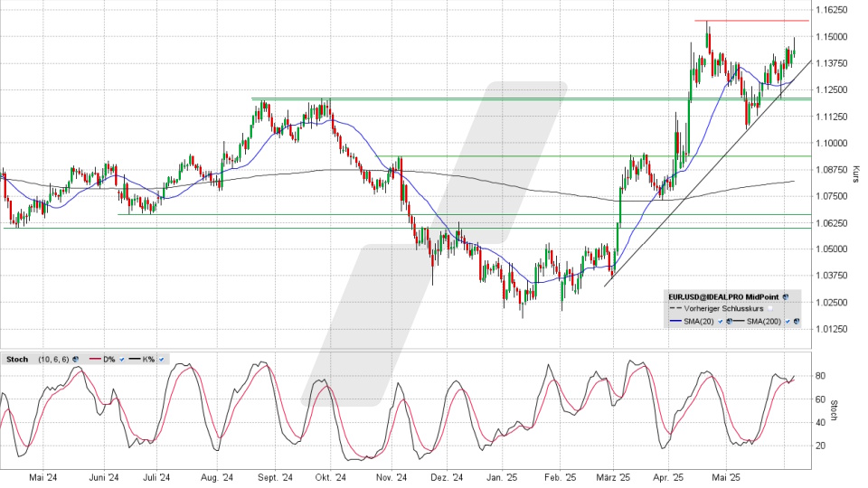
Task: Click the black SMA(200) line swatch
Action: 739,321
